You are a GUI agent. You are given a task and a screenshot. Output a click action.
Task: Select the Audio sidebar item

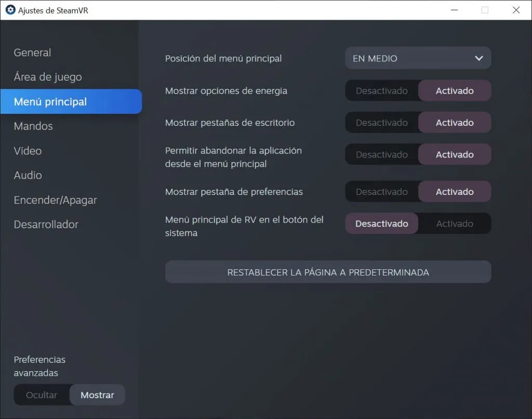point(28,175)
